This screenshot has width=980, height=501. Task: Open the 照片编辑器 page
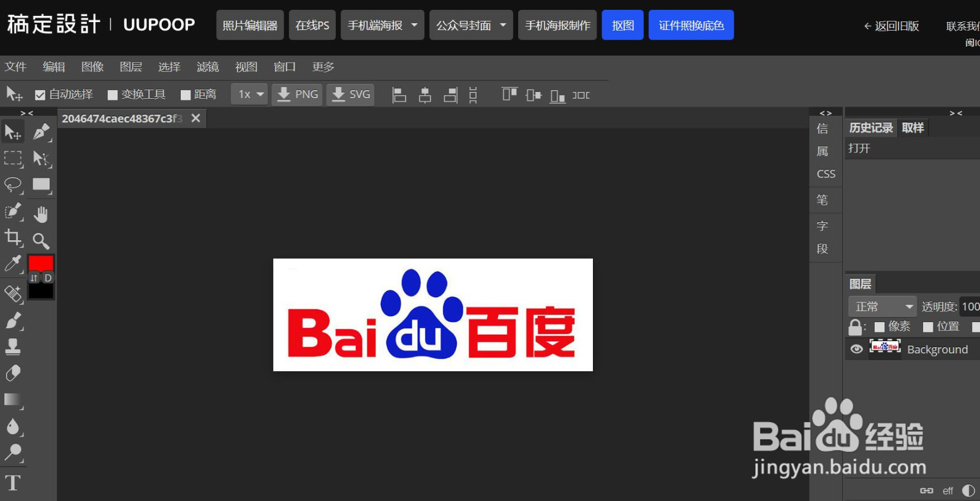tap(250, 25)
